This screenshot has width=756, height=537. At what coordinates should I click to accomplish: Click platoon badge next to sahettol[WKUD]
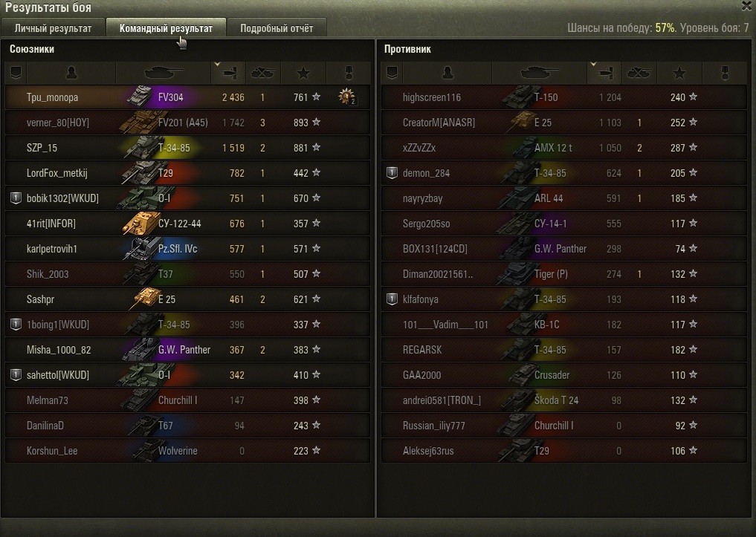tap(16, 374)
